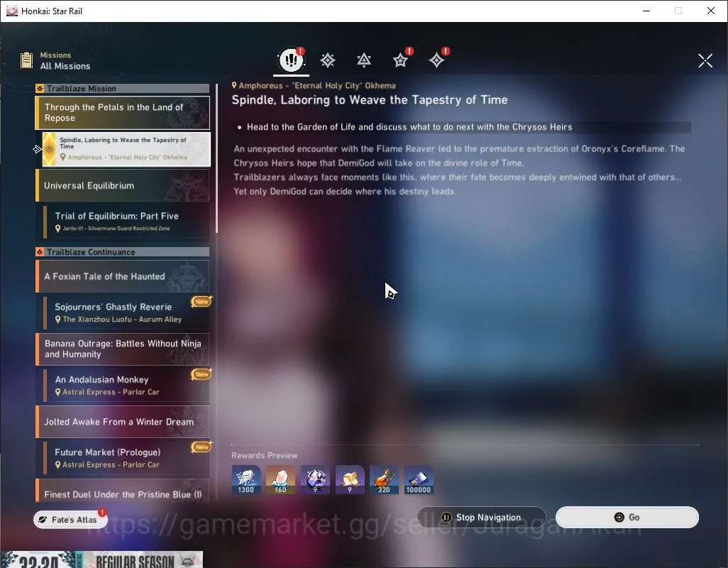Click the Head to the Garden of Life objective
The height and width of the screenshot is (568, 728).
click(409, 127)
